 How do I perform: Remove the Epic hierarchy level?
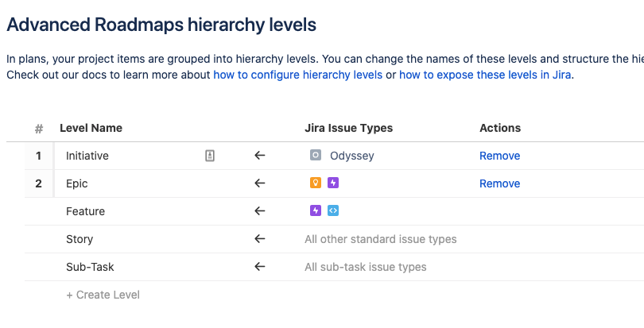point(499,183)
